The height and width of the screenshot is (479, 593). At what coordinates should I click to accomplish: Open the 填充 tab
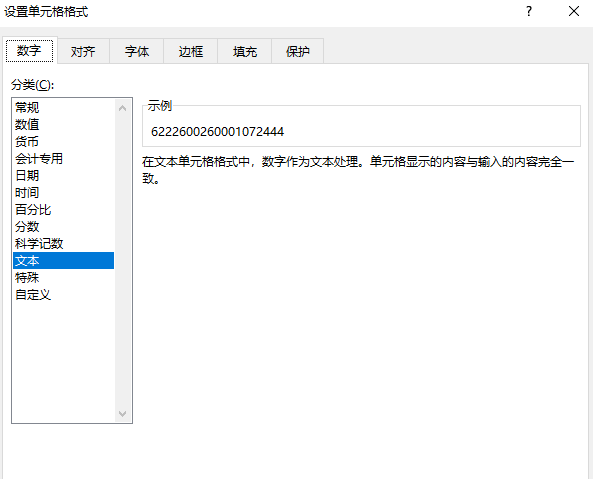[245, 51]
